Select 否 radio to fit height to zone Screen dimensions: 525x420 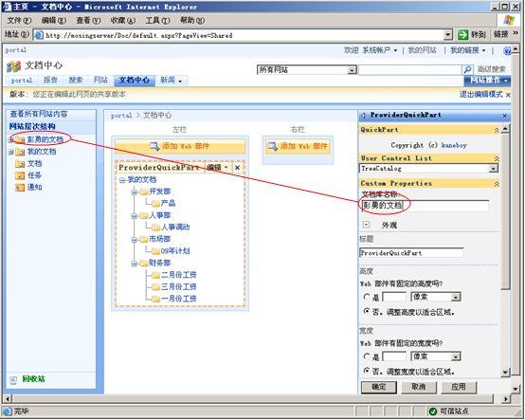[367, 311]
